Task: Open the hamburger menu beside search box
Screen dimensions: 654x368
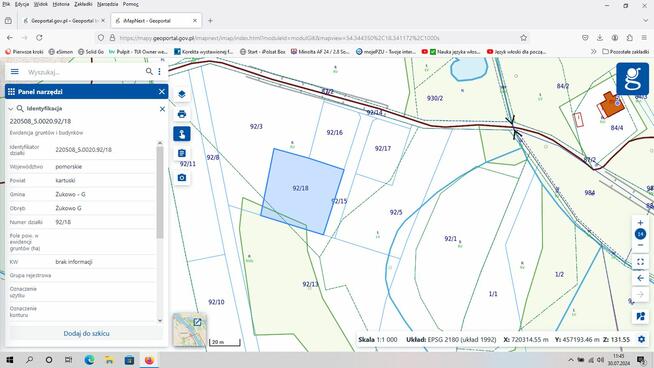Action: click(x=15, y=72)
